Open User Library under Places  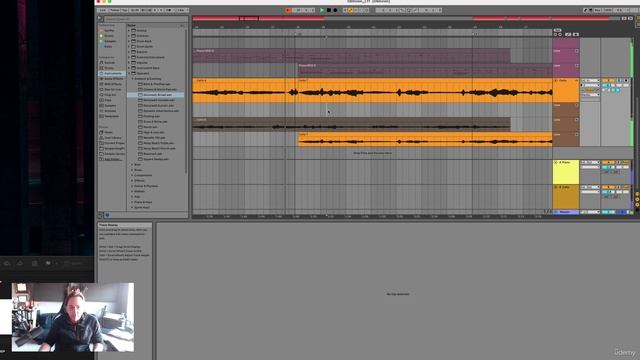pyautogui.click(x=113, y=138)
